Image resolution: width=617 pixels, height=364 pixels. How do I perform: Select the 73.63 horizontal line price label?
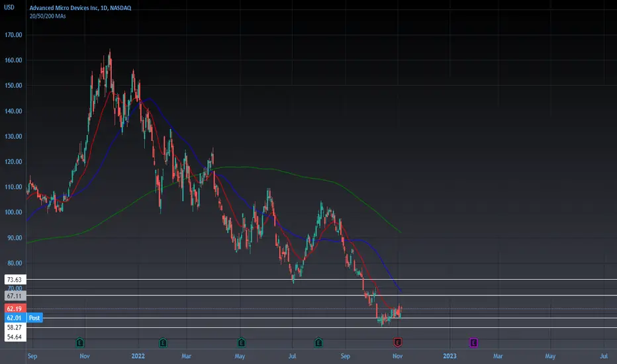coord(15,280)
